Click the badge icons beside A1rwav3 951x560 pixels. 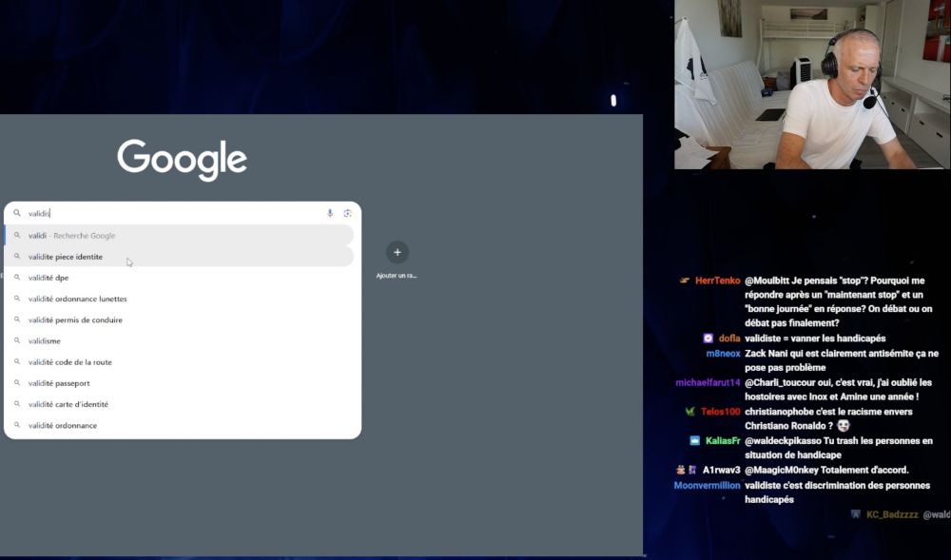pyautogui.click(x=686, y=470)
